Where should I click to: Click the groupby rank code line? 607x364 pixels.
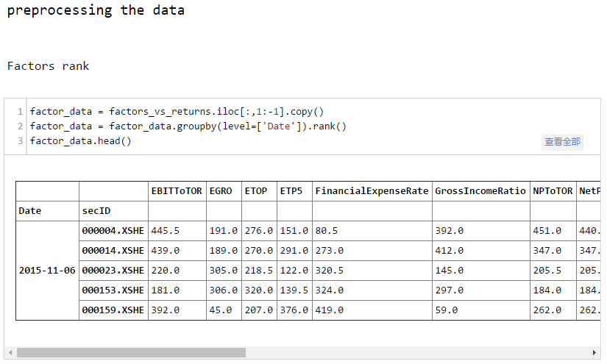[188, 126]
